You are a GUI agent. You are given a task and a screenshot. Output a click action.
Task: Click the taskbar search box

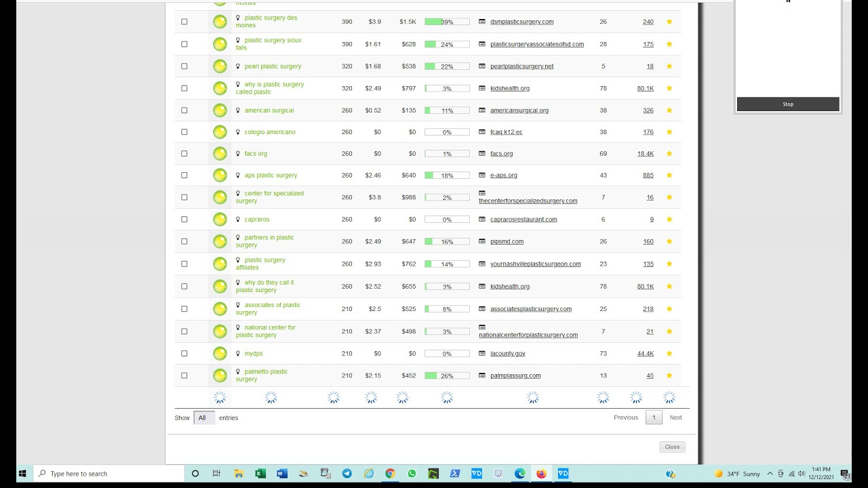(108, 474)
